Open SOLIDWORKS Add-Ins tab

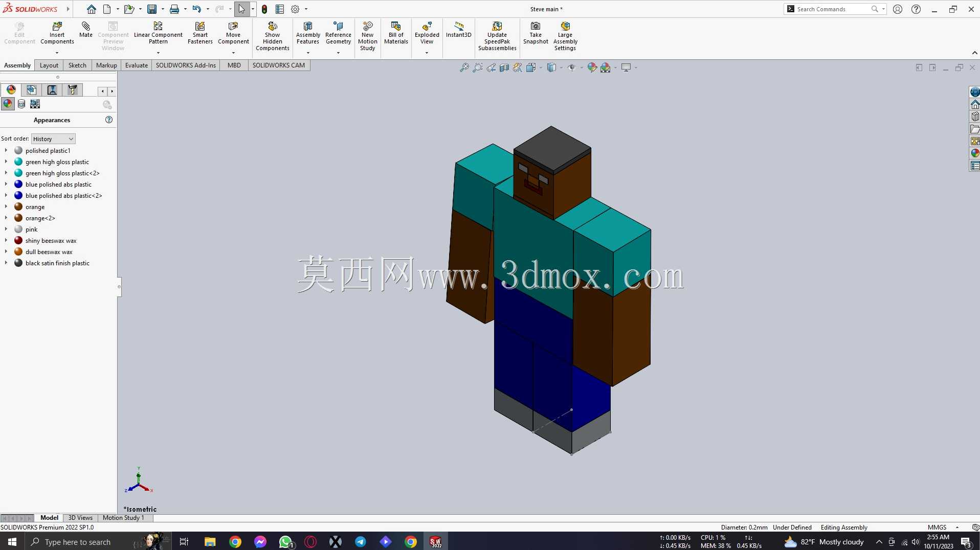(186, 65)
